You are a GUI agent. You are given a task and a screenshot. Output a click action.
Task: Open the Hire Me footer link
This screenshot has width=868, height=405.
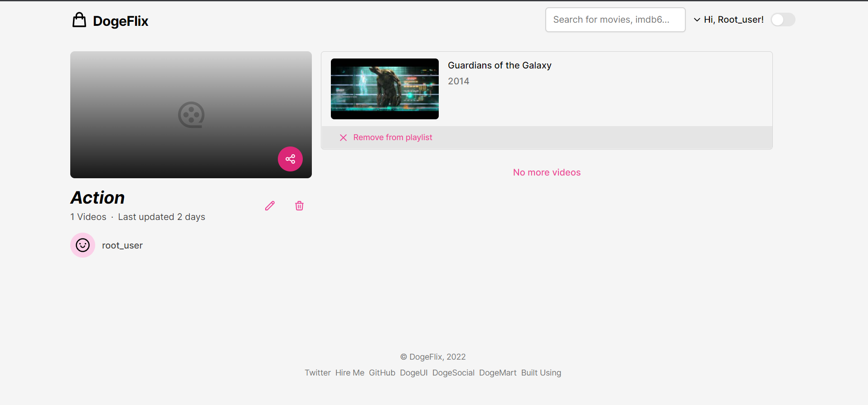click(x=349, y=373)
